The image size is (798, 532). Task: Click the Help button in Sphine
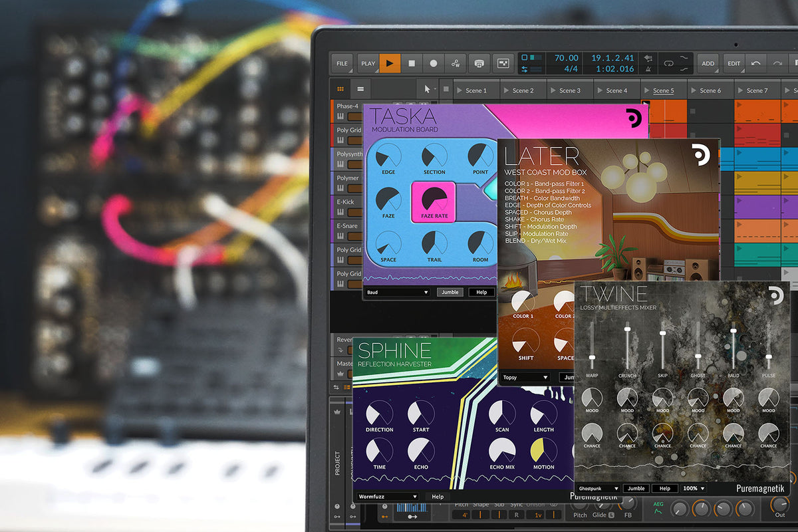coord(438,496)
